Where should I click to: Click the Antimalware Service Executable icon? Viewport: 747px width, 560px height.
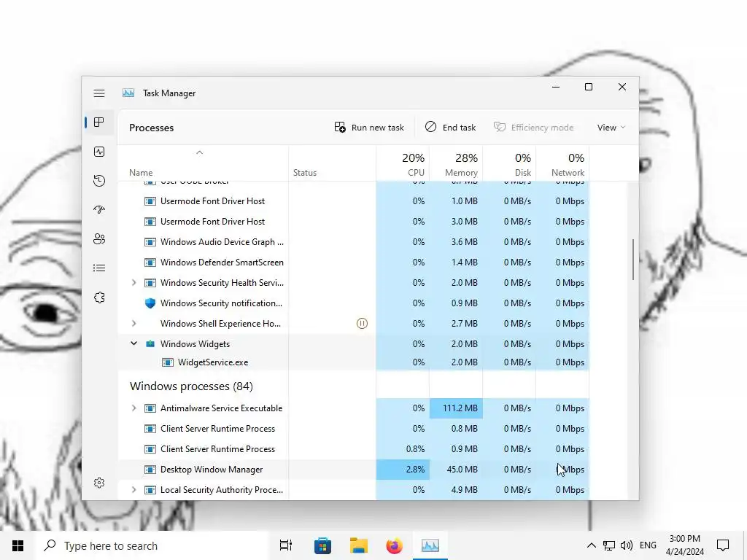[x=150, y=408]
